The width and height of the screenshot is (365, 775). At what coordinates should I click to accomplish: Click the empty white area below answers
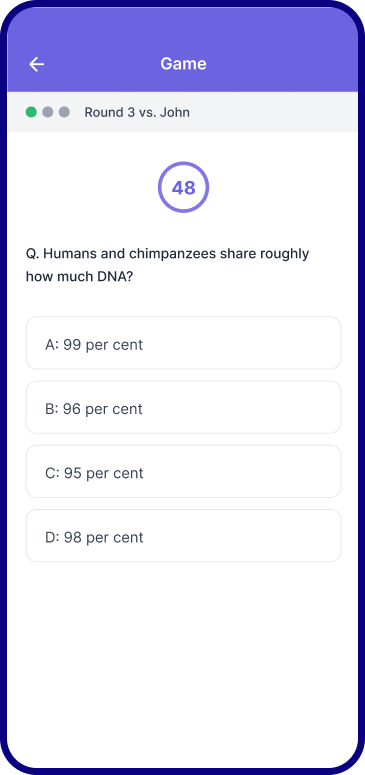(182, 662)
